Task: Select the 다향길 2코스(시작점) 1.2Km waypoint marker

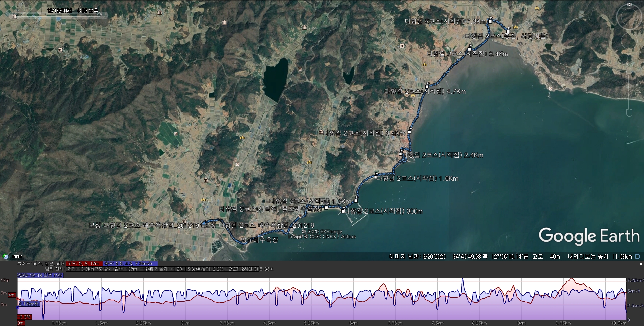Action: click(x=356, y=201)
